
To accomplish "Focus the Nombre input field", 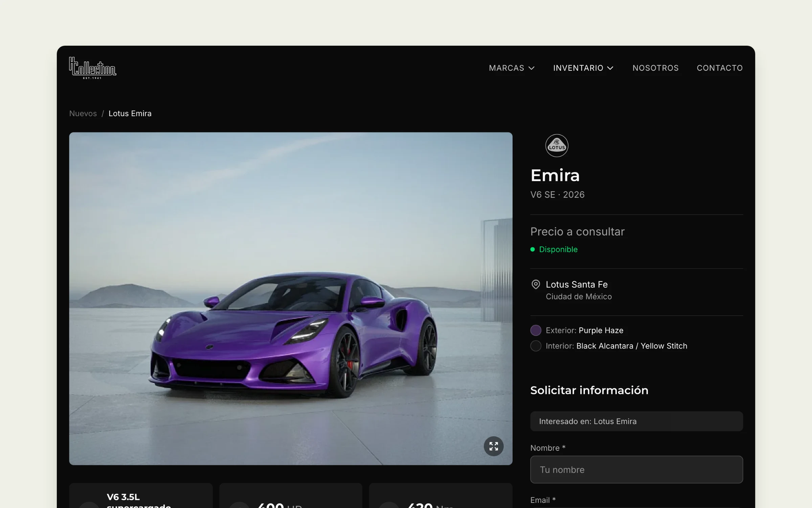I will [x=636, y=469].
